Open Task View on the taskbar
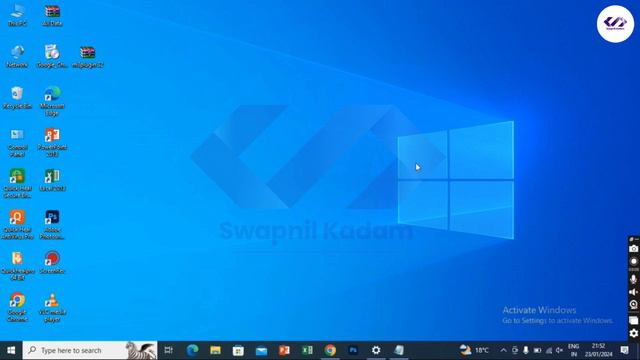 pos(168,350)
